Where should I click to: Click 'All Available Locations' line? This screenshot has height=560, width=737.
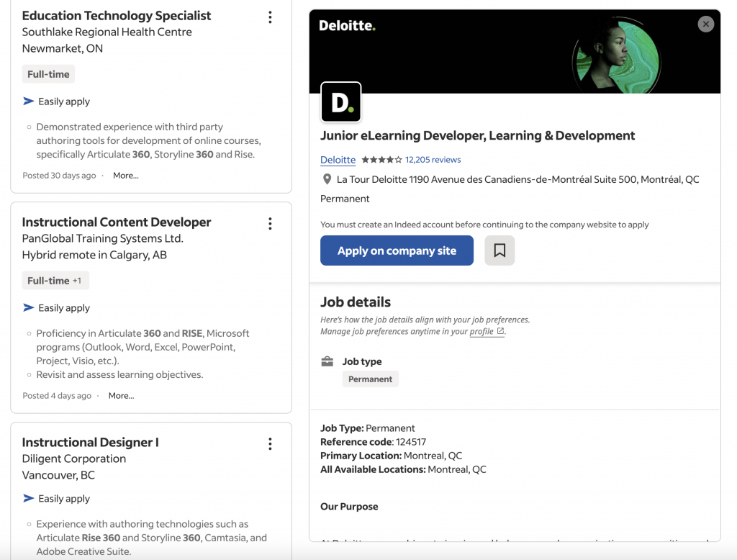(403, 469)
